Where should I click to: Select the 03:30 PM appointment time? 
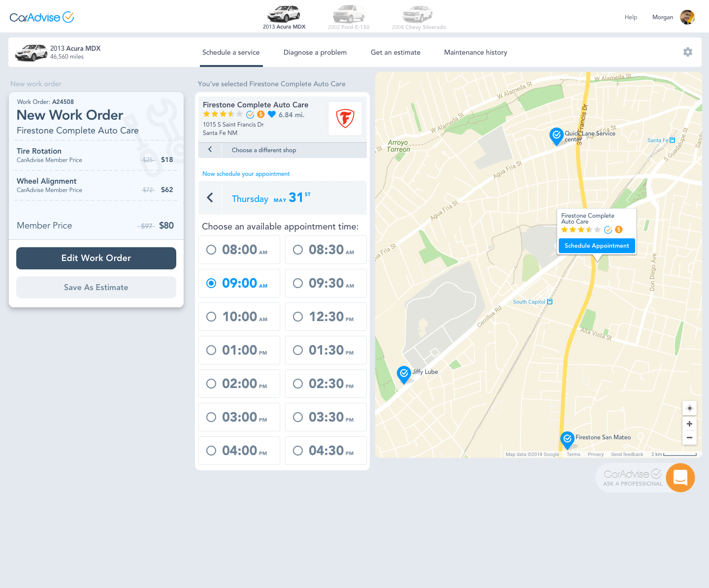coord(326,417)
